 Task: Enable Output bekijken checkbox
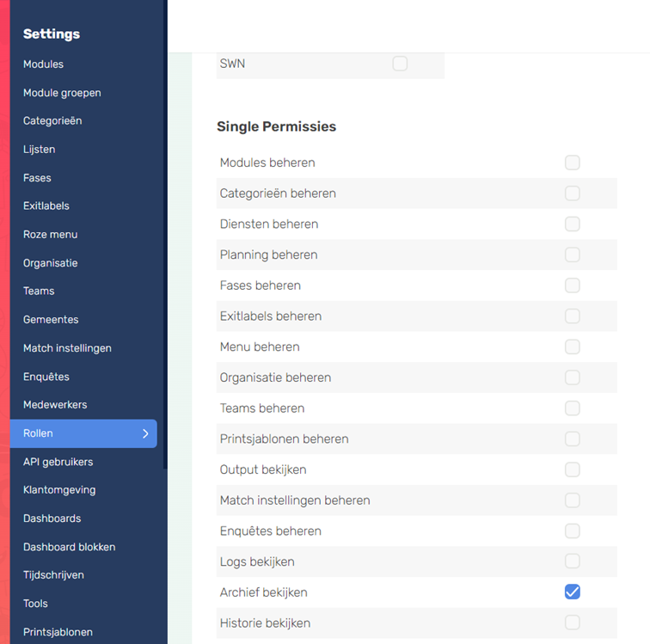pos(572,469)
